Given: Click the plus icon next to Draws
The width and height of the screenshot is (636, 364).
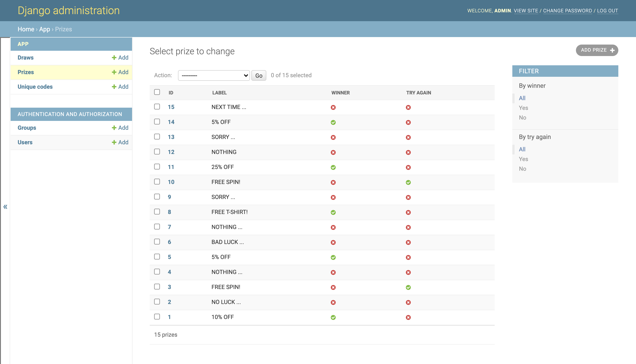Looking at the screenshot, I should [x=114, y=58].
